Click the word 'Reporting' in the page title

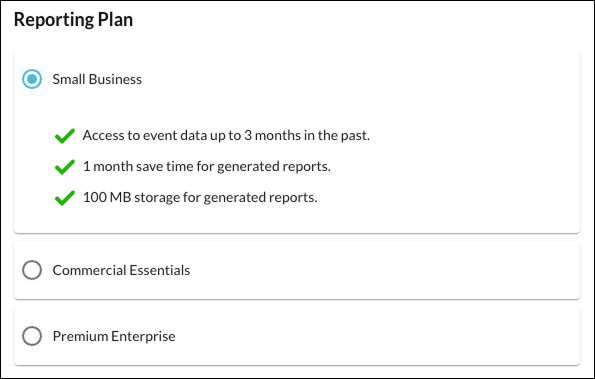(54, 20)
